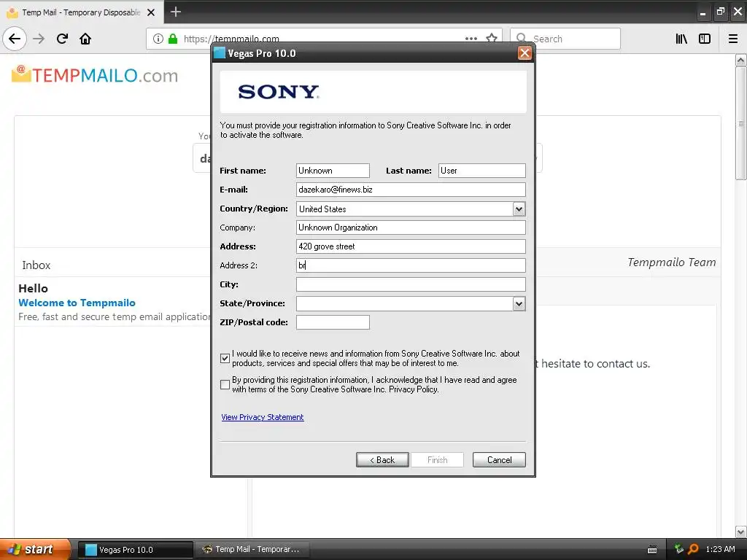Screen dimensions: 747x560
Task: Click the ZIP/Postal code field
Action: (x=333, y=322)
